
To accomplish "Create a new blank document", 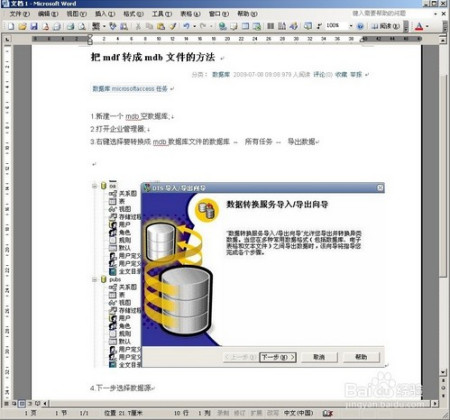I will click(x=11, y=26).
